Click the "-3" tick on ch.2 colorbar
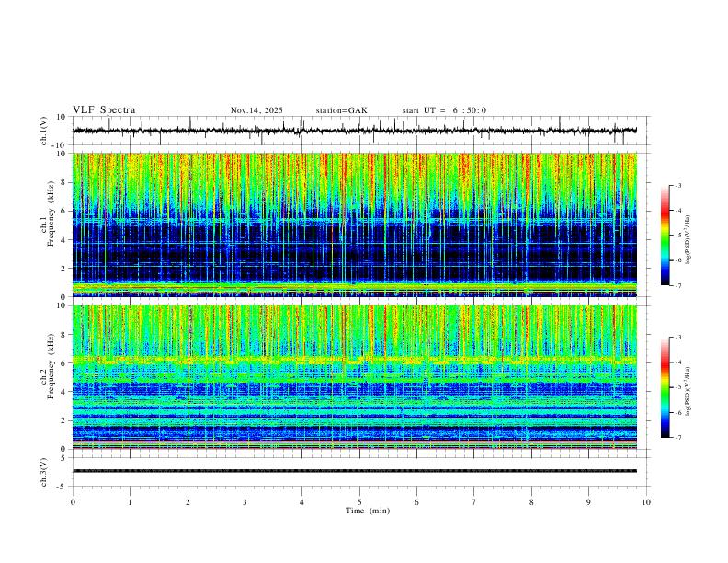The height and width of the screenshot is (563, 728). click(678, 338)
